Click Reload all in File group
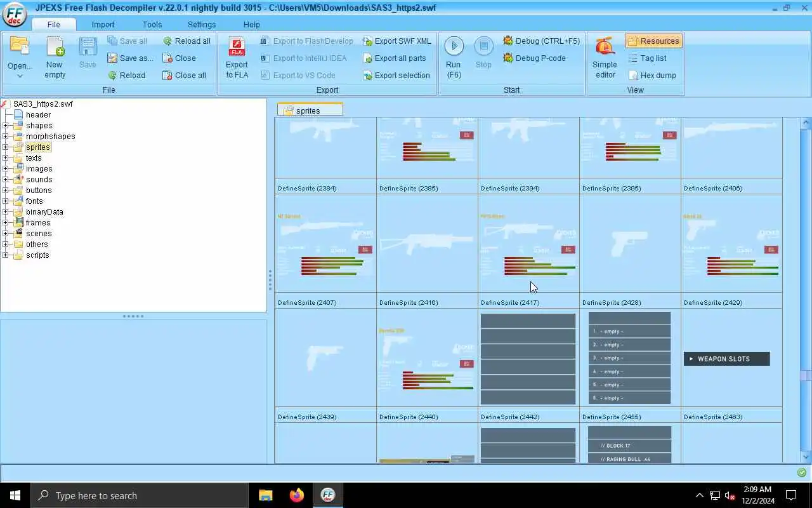Screen dimensions: 812x508 pos(187,41)
